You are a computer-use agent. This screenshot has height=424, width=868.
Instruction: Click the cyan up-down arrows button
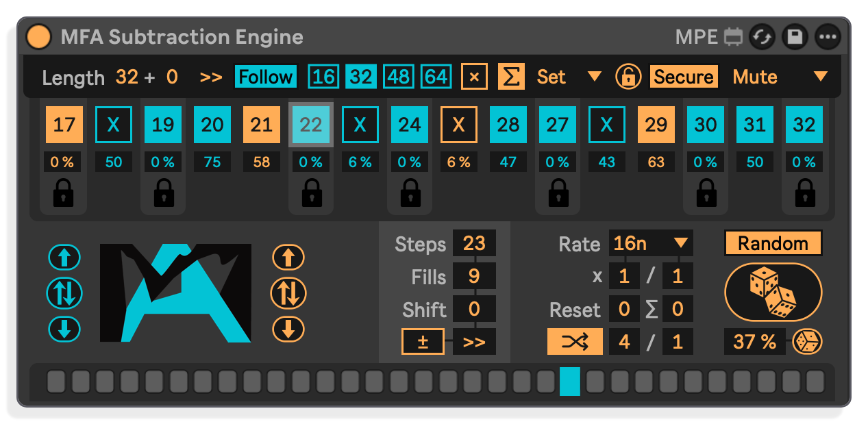[x=64, y=293]
